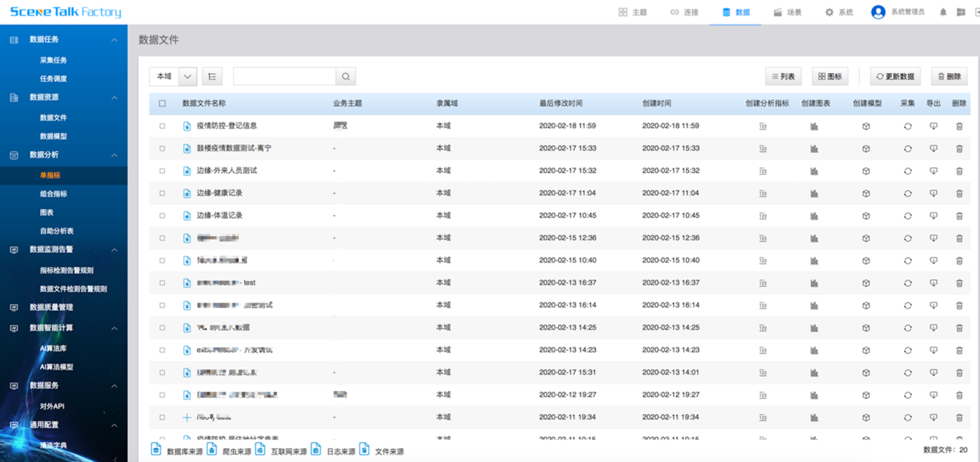Image resolution: width=980 pixels, height=462 pixels.
Task: Click the search magnifier icon
Action: tap(345, 76)
